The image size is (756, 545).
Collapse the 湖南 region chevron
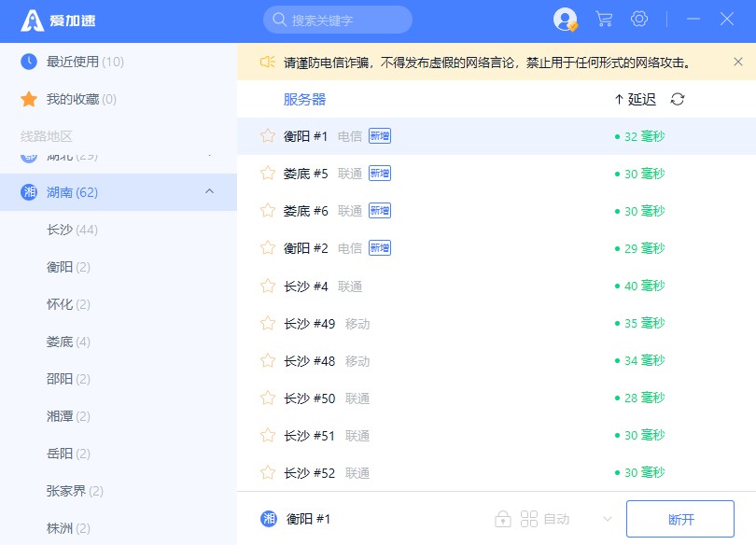[x=209, y=192]
